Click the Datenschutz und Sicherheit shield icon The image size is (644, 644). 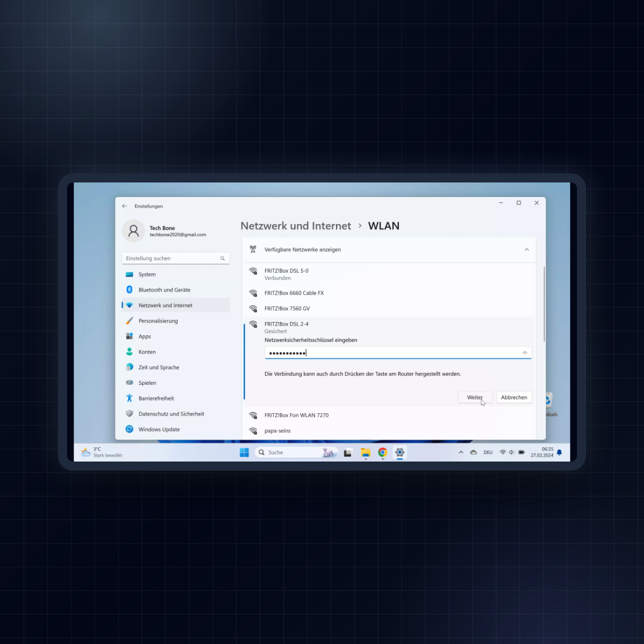pyautogui.click(x=129, y=414)
